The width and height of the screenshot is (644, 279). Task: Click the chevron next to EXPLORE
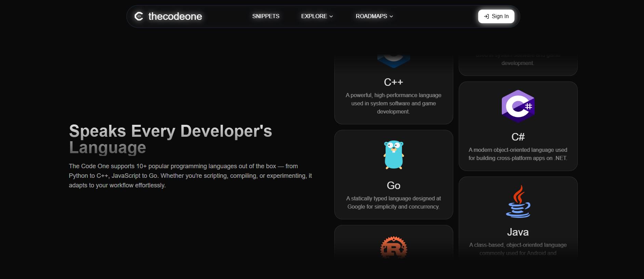click(331, 16)
